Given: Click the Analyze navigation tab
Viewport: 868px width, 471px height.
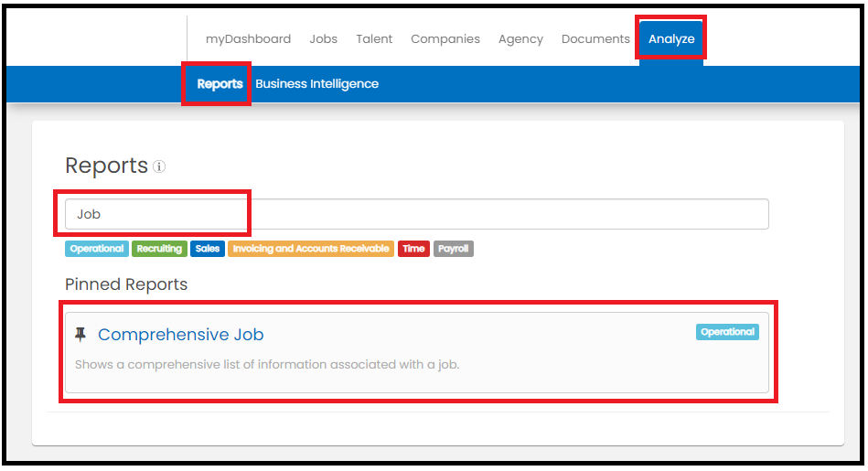Looking at the screenshot, I should click(671, 39).
